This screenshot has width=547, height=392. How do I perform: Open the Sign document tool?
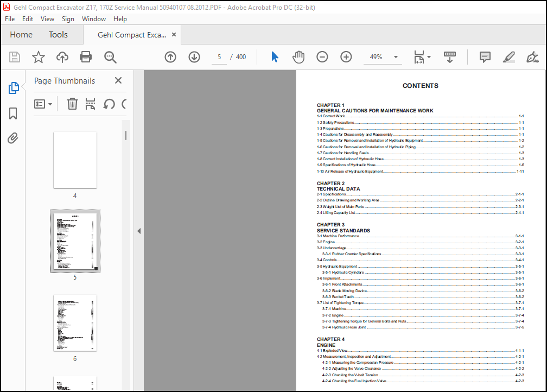coord(532,57)
